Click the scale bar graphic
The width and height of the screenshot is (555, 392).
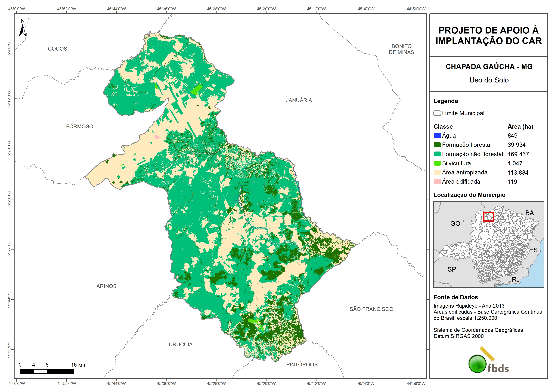(x=47, y=371)
